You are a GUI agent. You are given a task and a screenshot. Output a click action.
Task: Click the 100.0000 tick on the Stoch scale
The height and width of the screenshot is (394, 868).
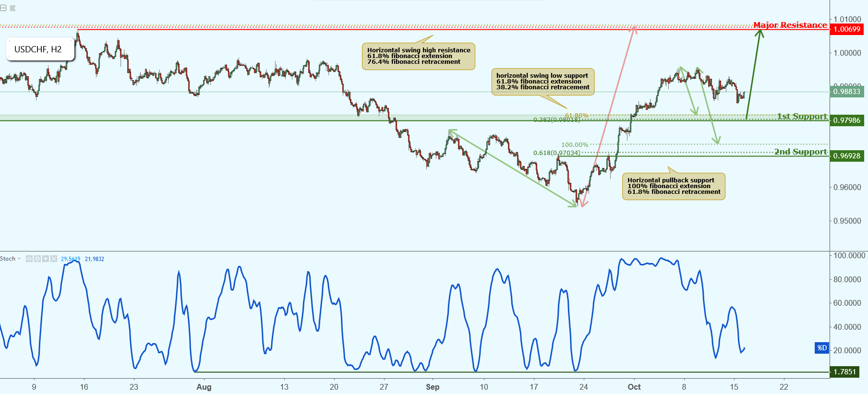tap(849, 256)
